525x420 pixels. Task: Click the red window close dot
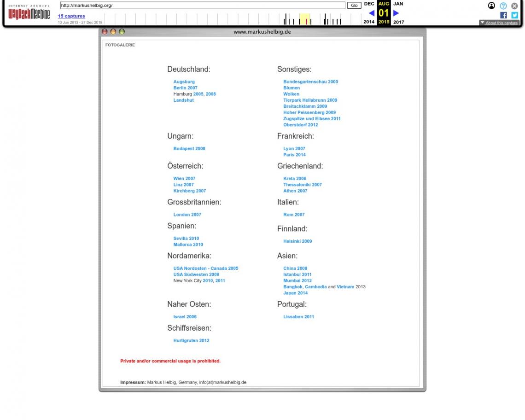point(105,31)
